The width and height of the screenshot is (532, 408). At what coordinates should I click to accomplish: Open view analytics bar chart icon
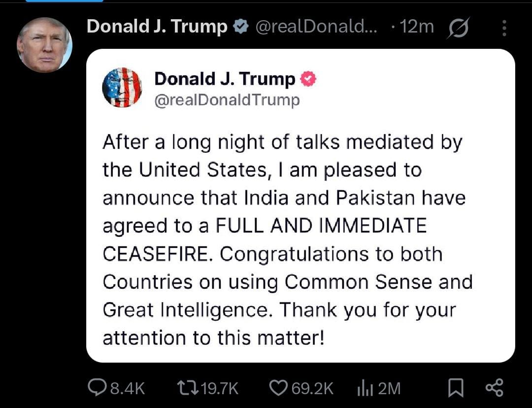point(366,388)
